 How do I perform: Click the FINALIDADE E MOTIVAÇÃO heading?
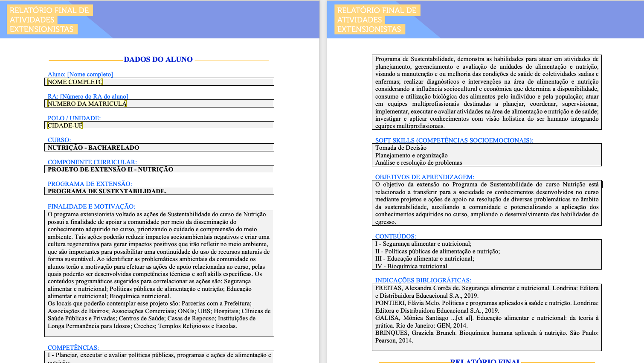91,206
